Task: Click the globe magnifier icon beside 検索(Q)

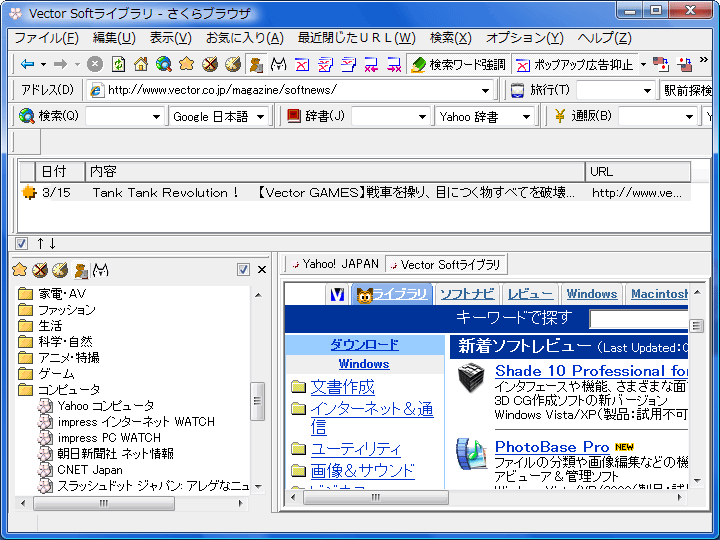Action: point(27,116)
